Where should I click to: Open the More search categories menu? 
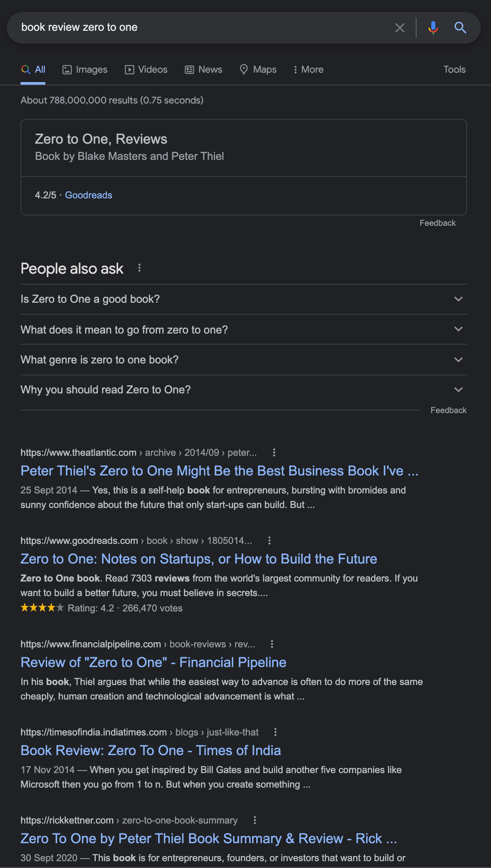click(x=308, y=70)
